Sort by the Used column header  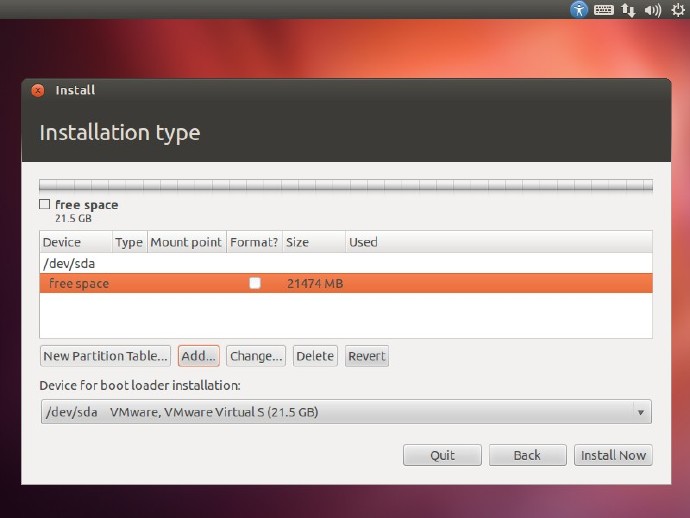coord(499,242)
